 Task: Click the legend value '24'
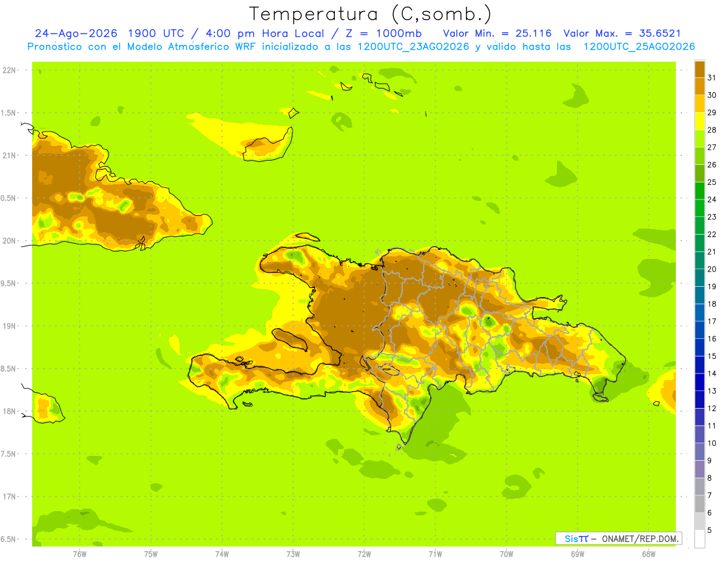[712, 199]
